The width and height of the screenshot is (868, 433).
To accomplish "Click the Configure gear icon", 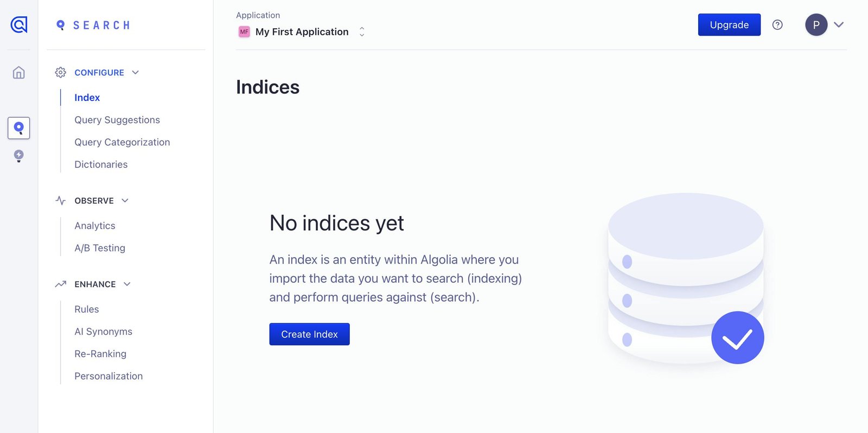I will pyautogui.click(x=61, y=72).
